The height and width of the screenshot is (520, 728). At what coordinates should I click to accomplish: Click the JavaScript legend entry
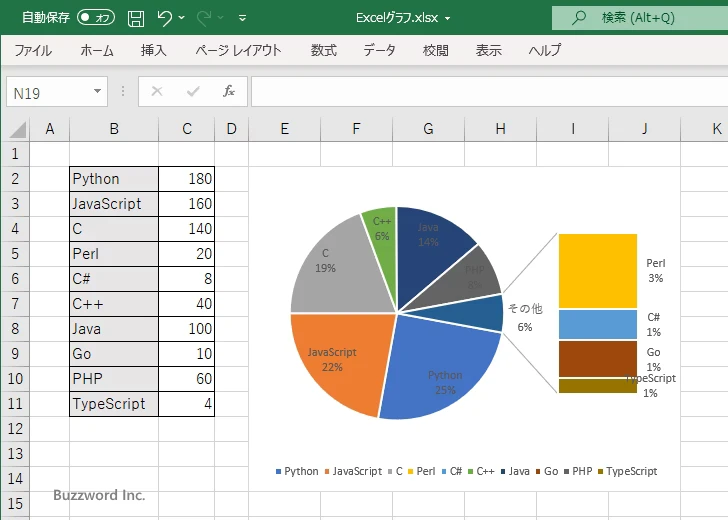[353, 471]
